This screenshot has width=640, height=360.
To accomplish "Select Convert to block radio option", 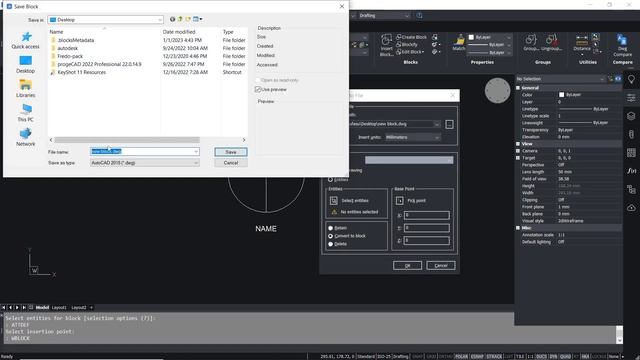I will [331, 236].
